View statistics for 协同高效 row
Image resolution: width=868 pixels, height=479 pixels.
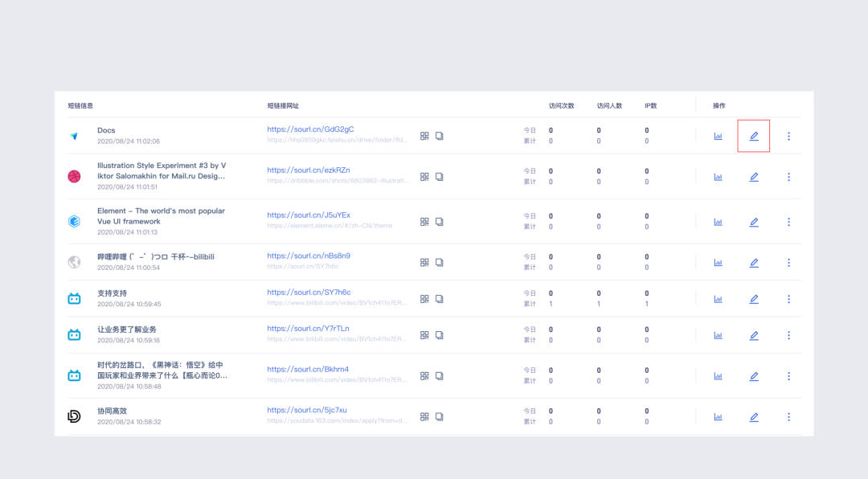(718, 417)
